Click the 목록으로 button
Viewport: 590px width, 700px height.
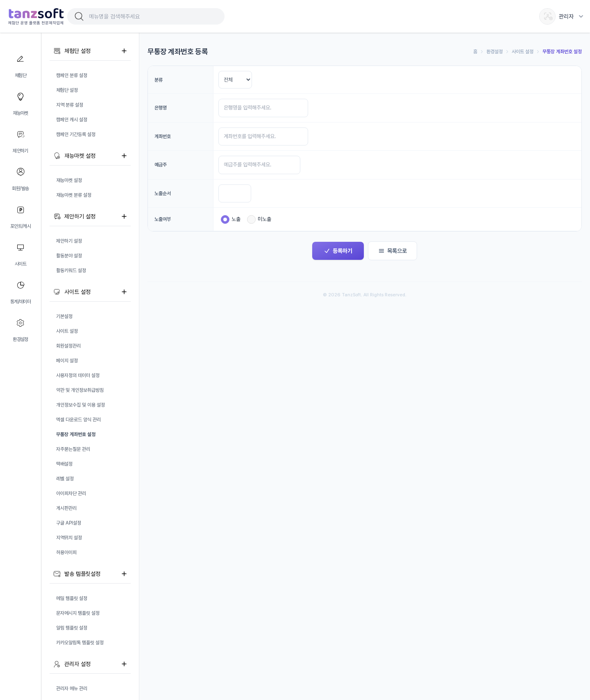[393, 251]
